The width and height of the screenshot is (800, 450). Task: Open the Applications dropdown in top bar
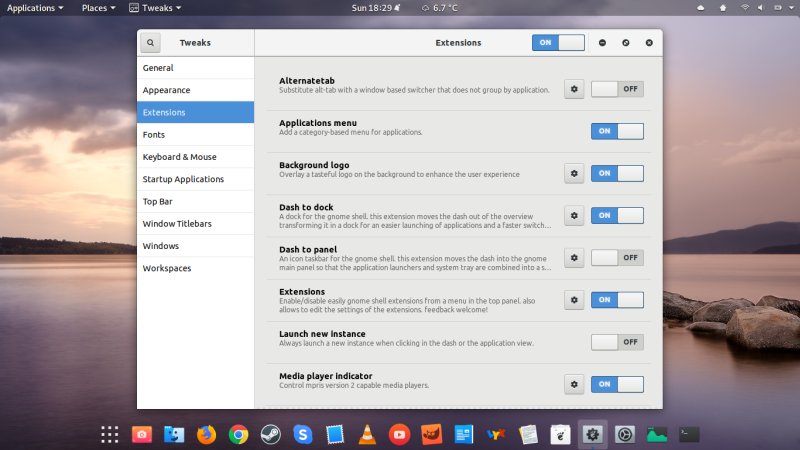[x=35, y=8]
